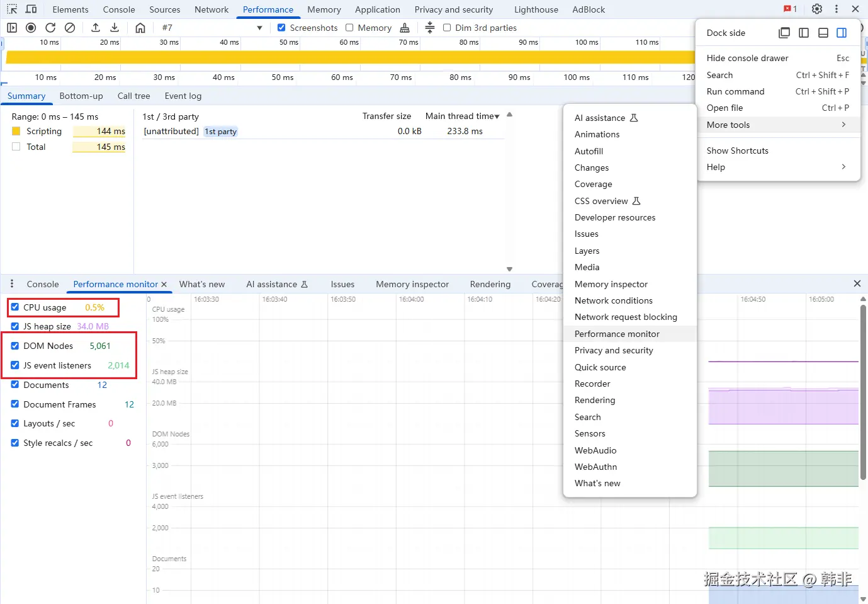The height and width of the screenshot is (604, 868).
Task: Enable the Memory checkbox in toolbar
Action: click(x=349, y=28)
